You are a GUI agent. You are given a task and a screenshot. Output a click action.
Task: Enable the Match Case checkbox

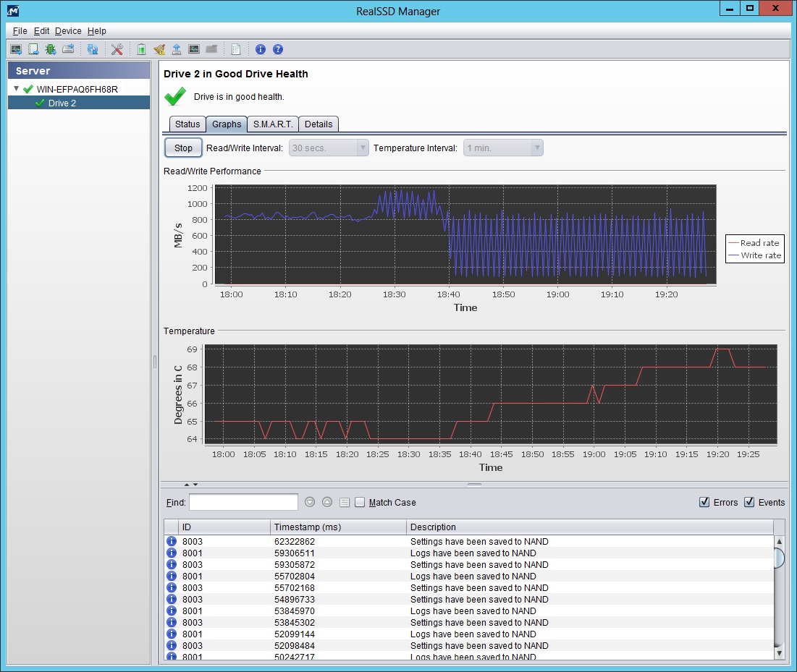click(x=360, y=502)
